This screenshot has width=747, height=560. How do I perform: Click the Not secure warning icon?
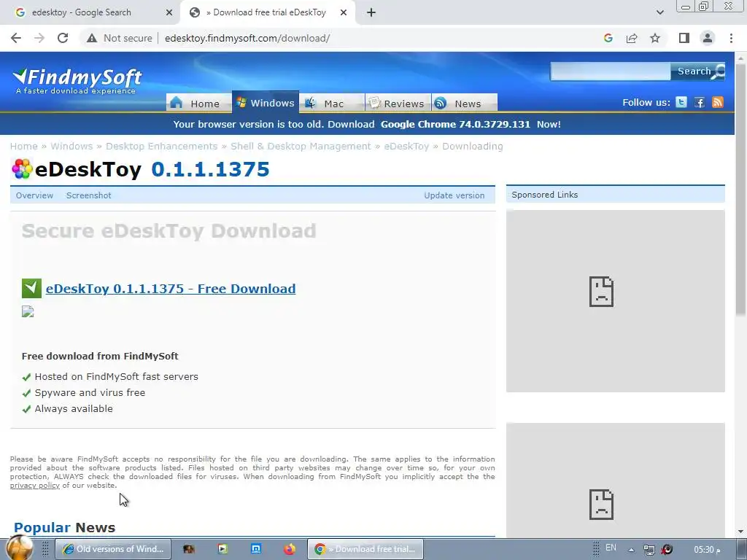click(x=92, y=38)
